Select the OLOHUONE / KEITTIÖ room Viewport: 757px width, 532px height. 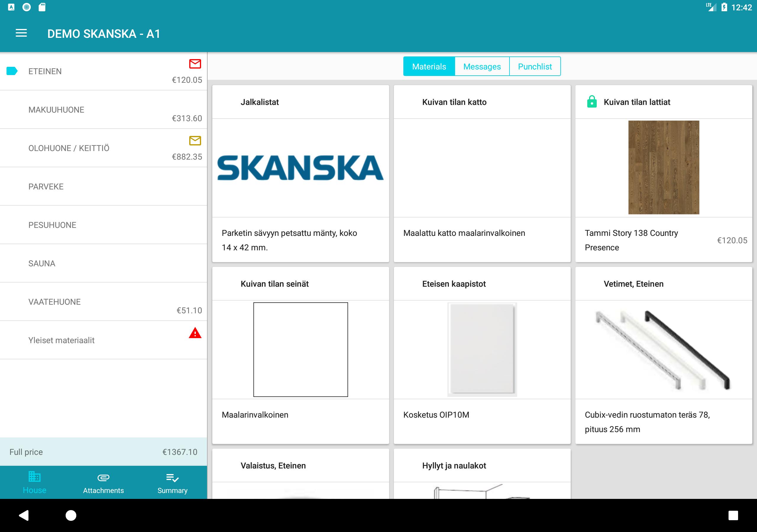[103, 148]
